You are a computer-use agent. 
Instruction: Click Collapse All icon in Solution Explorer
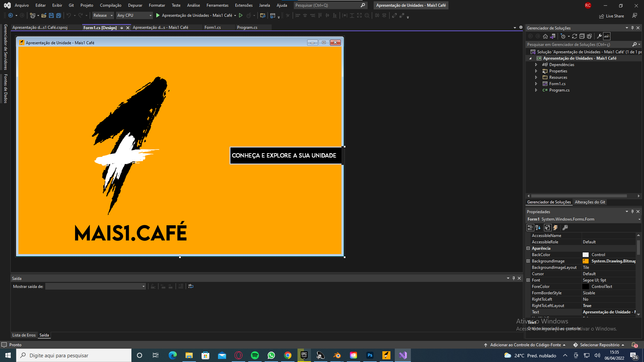tap(582, 36)
